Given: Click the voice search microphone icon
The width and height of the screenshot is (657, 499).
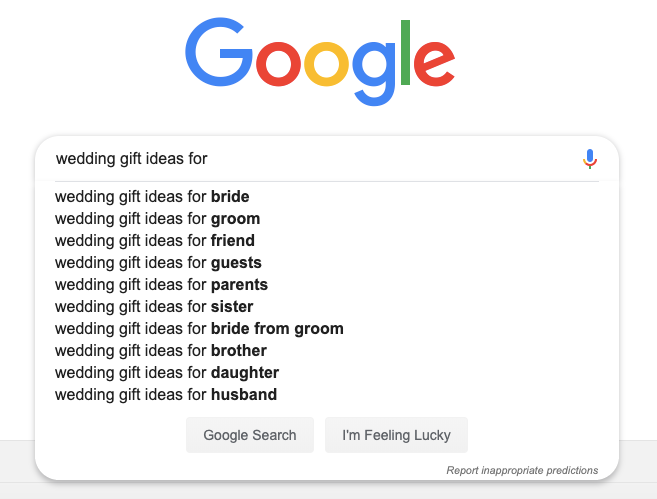Looking at the screenshot, I should [590, 159].
